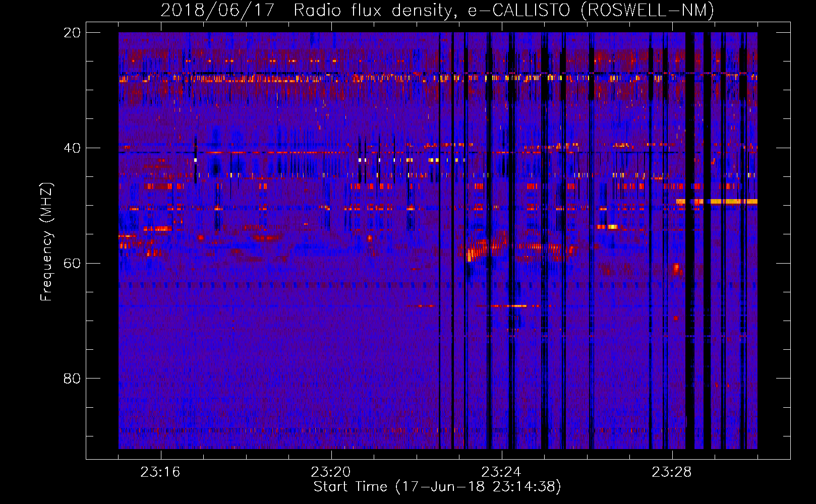Click the '80' frequency tick label

(72, 379)
